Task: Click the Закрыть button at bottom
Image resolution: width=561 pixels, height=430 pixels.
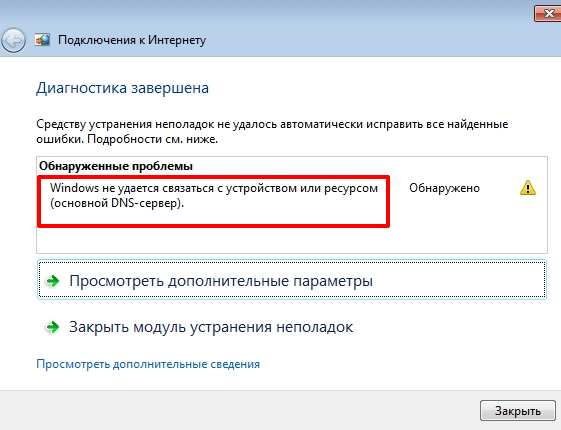Action: (x=517, y=411)
